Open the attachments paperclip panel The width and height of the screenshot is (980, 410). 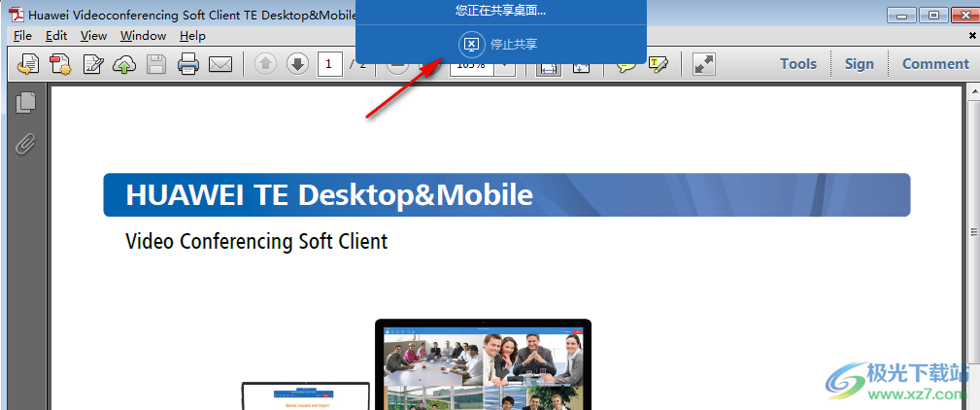pos(25,144)
